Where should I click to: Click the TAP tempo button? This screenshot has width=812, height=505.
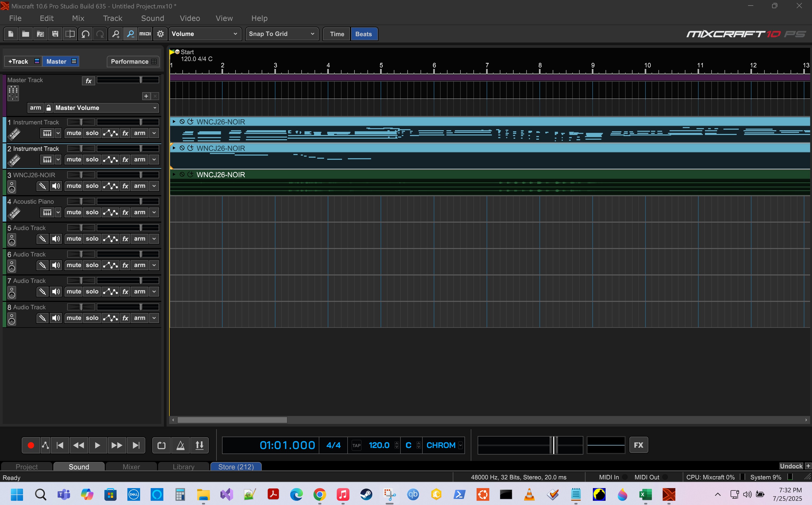(x=356, y=446)
